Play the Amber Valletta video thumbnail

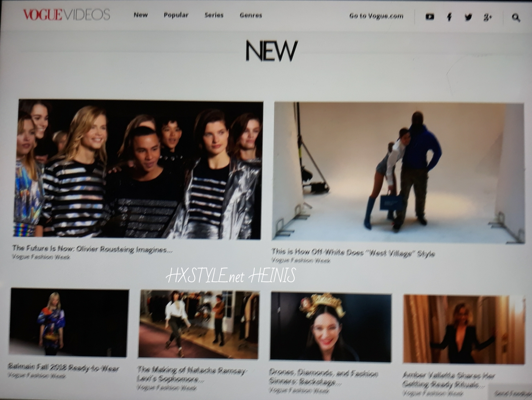click(x=464, y=329)
